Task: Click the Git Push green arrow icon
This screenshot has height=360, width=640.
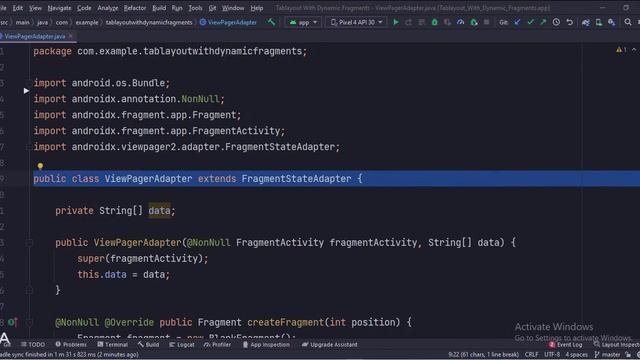Action: pos(543,22)
